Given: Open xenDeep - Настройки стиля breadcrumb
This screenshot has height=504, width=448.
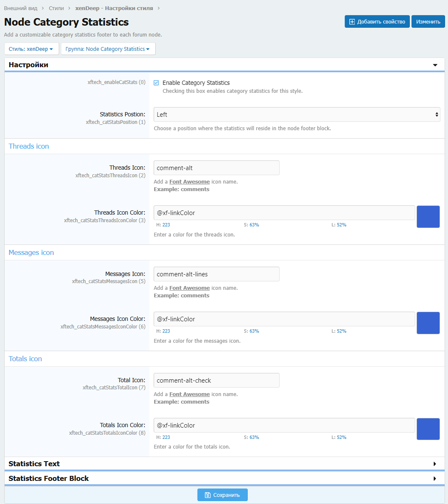Looking at the screenshot, I should click(x=114, y=8).
